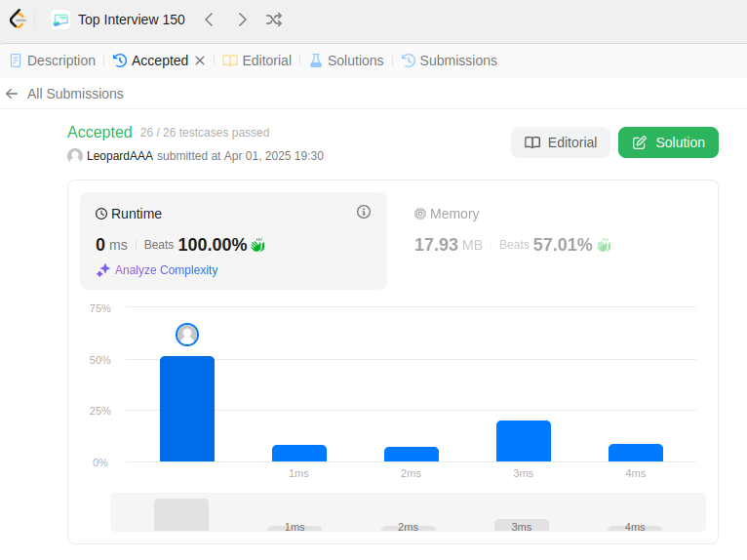Open the Editorial tab
747x560 pixels.
(257, 60)
